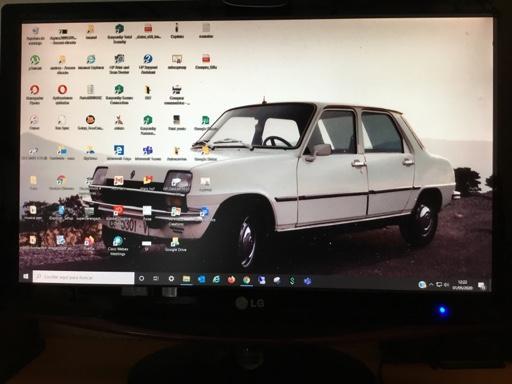Select the Google Drive desktop shortcut

coord(175,244)
